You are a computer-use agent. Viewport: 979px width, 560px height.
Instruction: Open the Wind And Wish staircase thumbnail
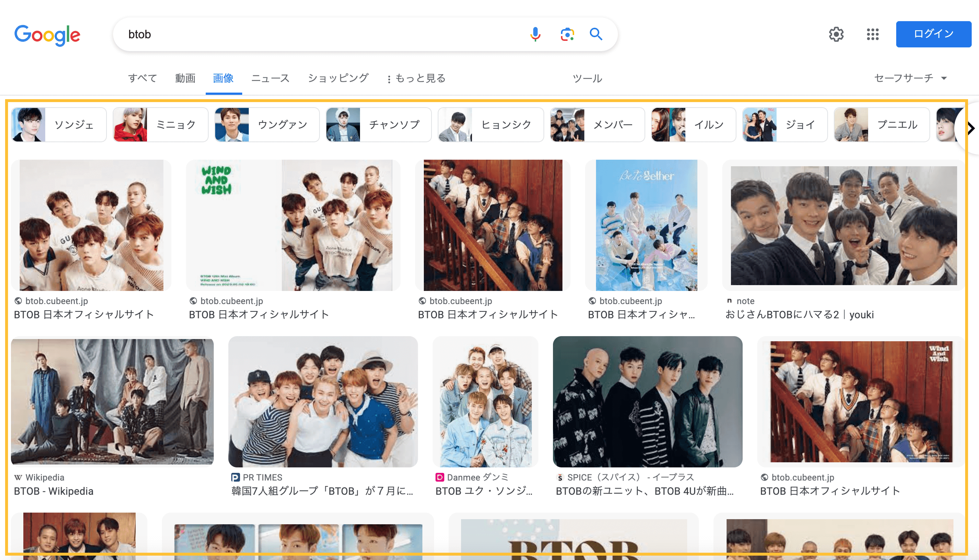861,402
